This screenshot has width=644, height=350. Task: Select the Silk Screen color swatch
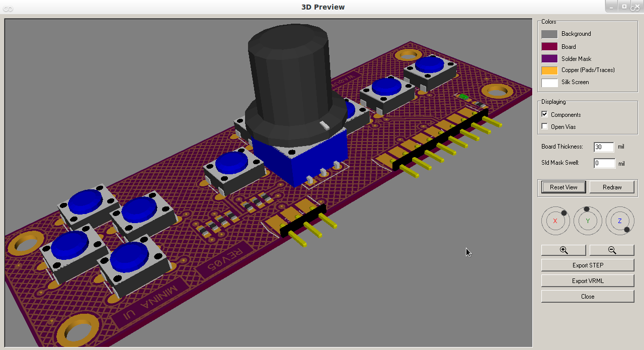pos(549,82)
